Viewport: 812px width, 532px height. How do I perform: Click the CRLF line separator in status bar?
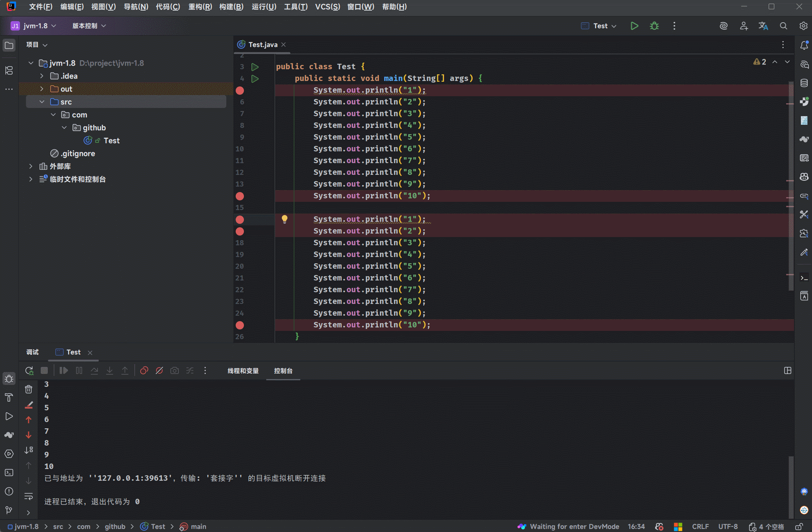click(700, 527)
